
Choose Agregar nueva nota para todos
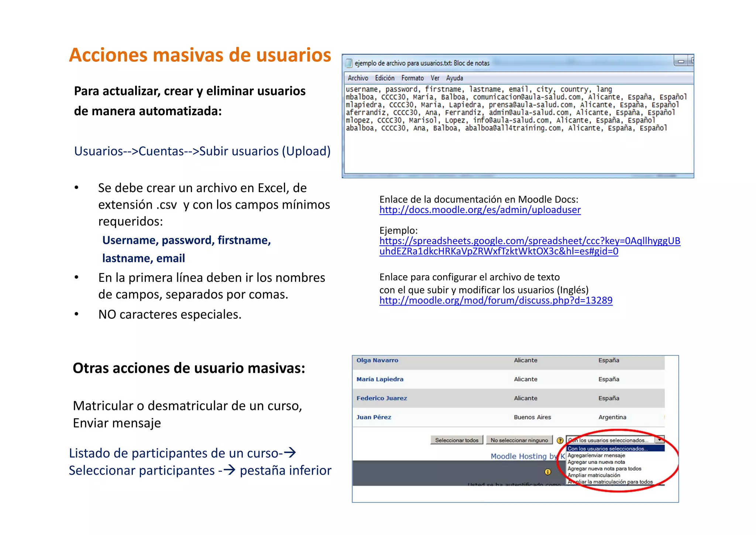tap(604, 469)
